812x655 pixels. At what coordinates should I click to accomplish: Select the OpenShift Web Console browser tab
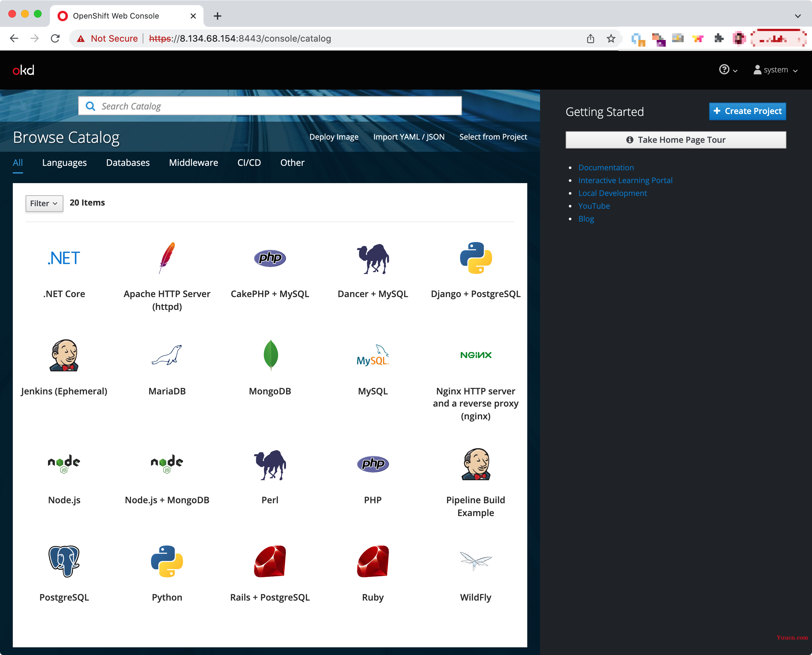click(x=126, y=16)
